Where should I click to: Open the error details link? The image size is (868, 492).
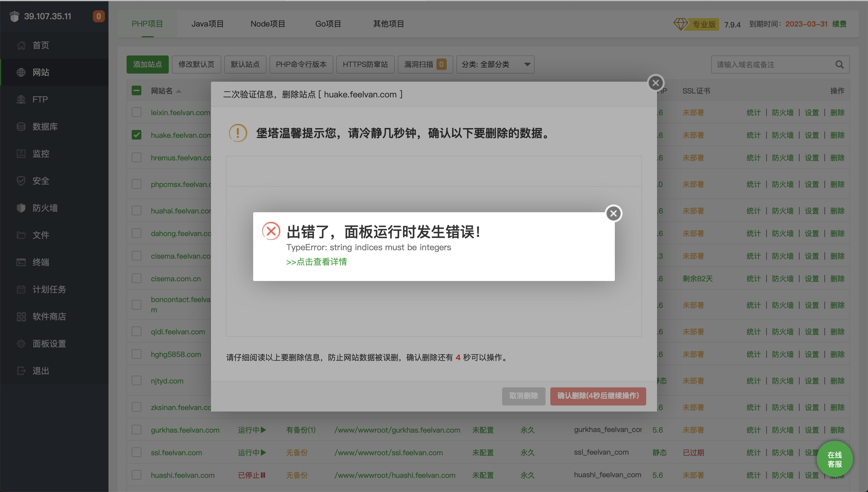(316, 262)
